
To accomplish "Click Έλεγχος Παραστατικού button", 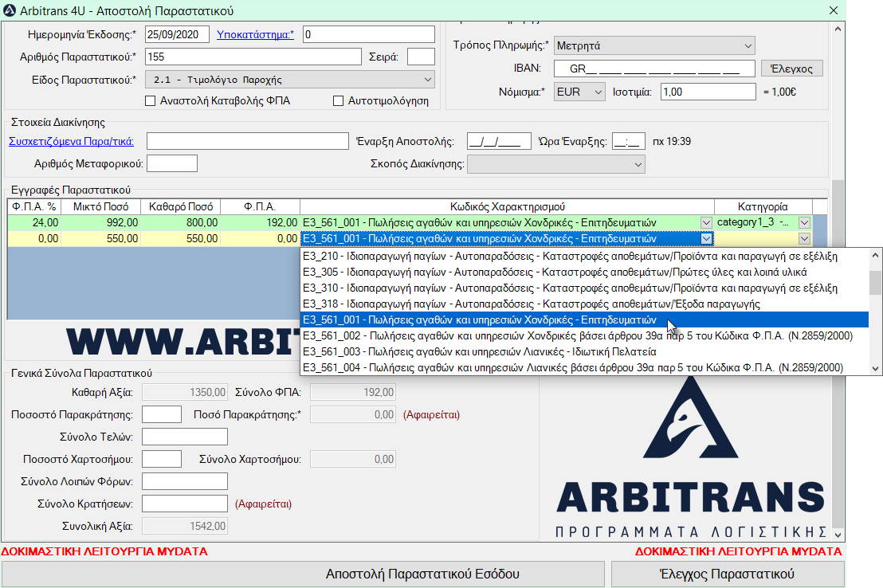I will click(727, 574).
